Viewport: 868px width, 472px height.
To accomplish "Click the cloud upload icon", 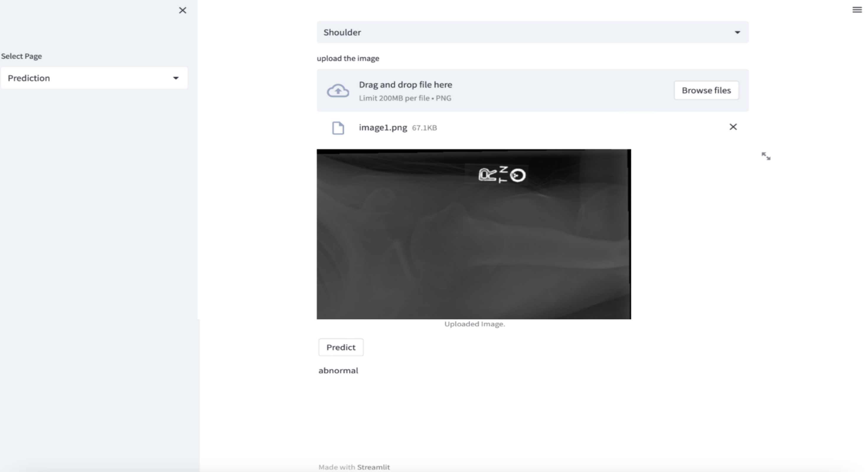I will 338,91.
